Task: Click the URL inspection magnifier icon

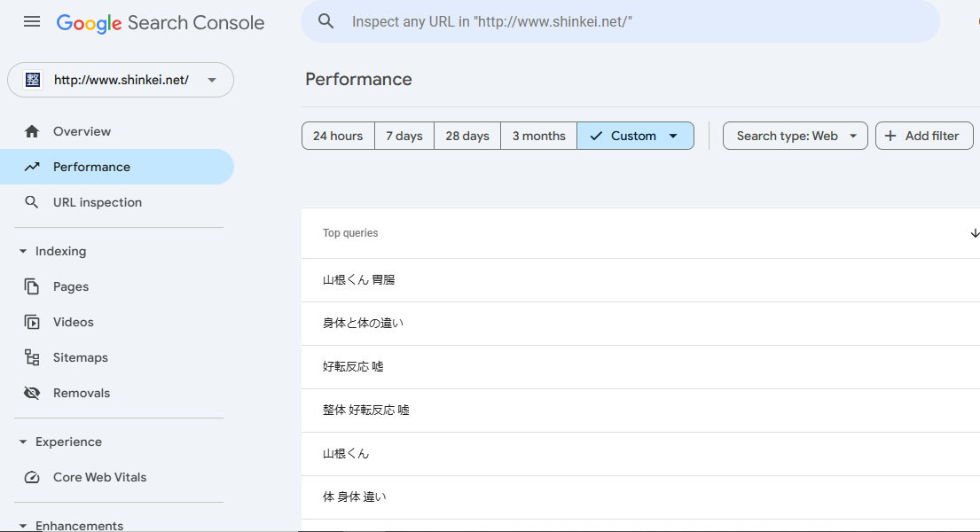Action: (x=31, y=202)
